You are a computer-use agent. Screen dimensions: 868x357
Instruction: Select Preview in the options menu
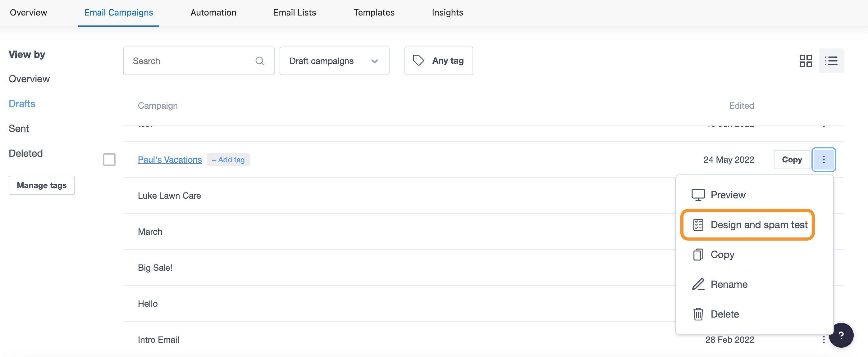728,195
